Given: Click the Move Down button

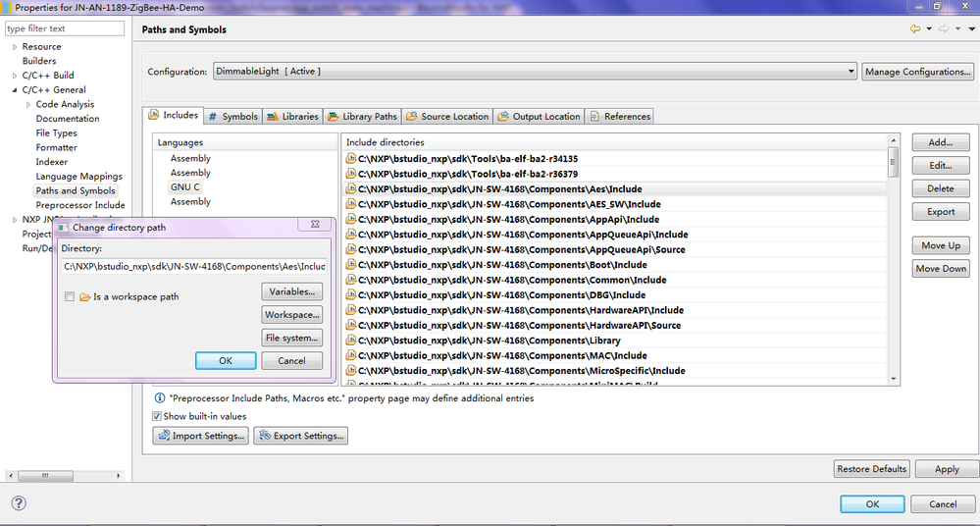Looking at the screenshot, I should (941, 269).
